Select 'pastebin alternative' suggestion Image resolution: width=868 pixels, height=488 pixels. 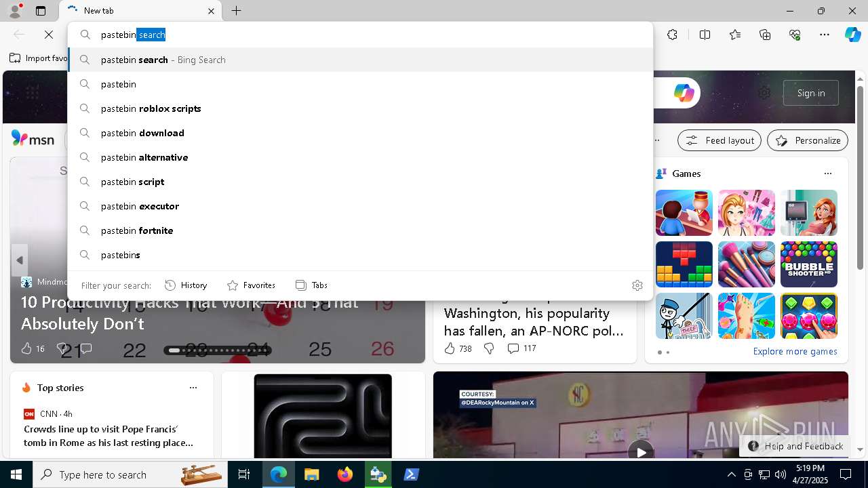coord(360,157)
